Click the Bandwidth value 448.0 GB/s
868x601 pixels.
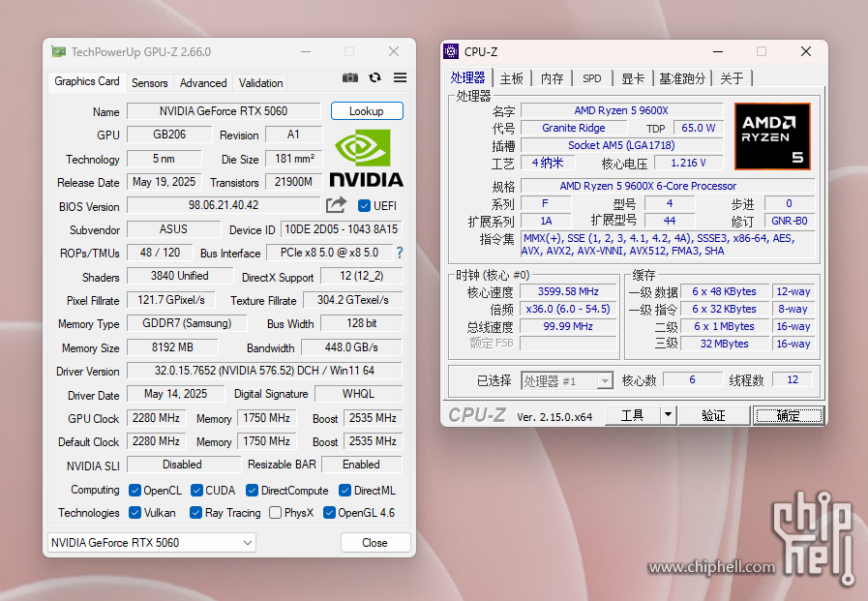(351, 347)
